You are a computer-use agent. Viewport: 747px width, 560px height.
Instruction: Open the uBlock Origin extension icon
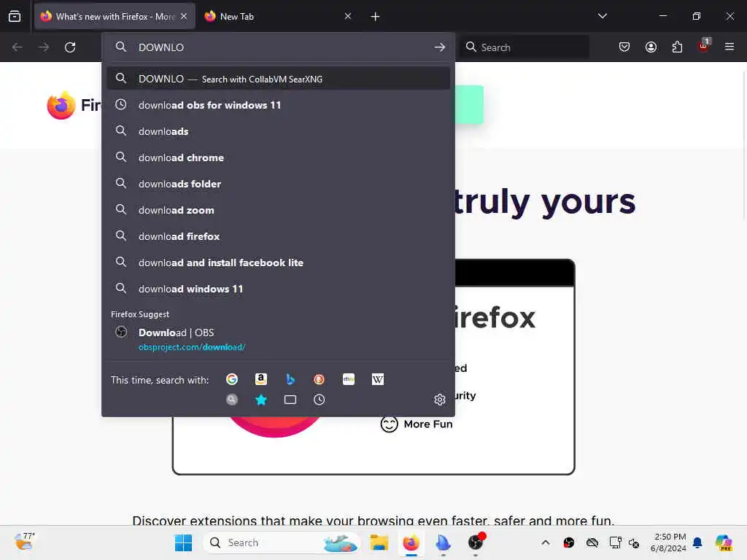coord(704,46)
